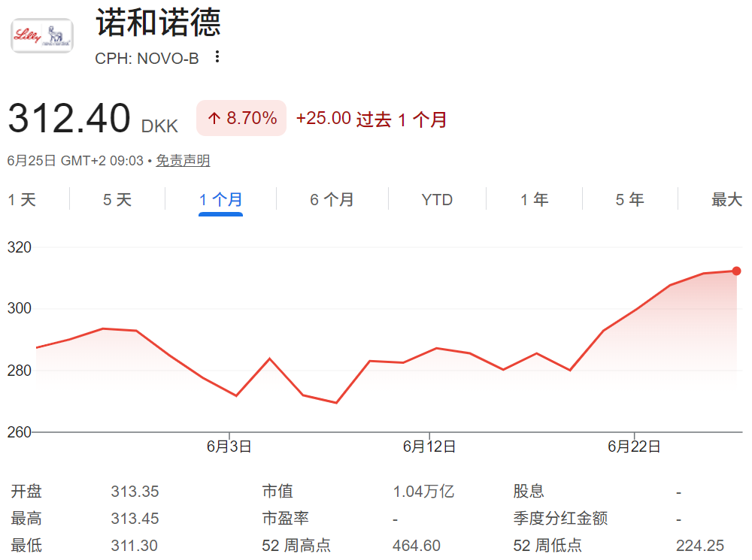
Task: Click the company name 诺和诺德
Action: coord(158,22)
